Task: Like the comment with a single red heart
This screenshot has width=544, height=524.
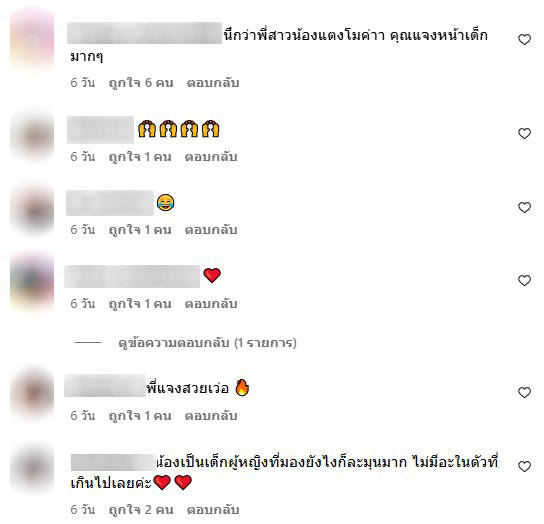Action: [x=524, y=280]
